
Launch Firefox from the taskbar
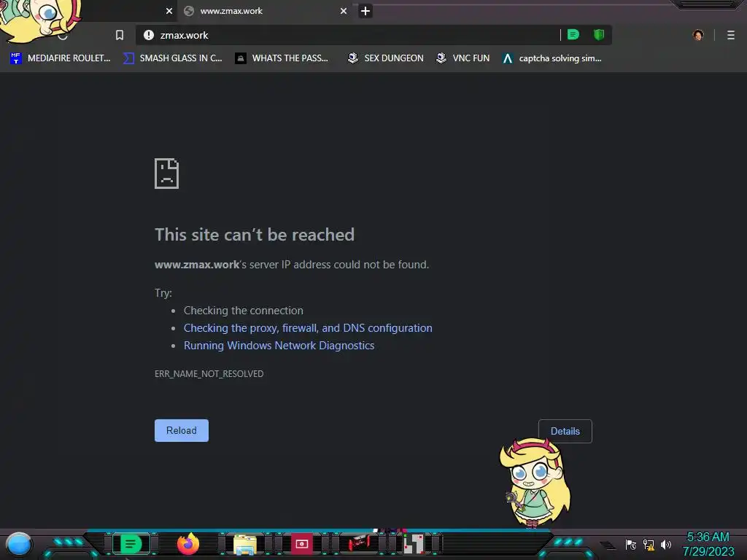coord(188,544)
